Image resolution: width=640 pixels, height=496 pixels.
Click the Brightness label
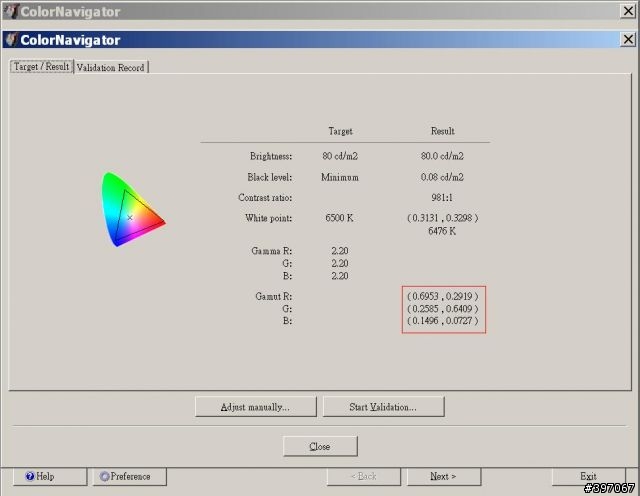pos(271,156)
